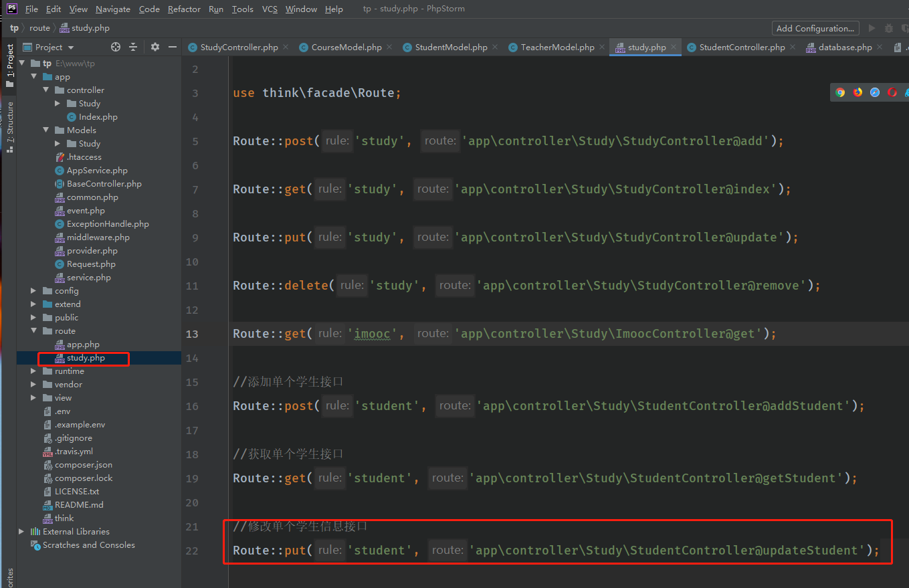
Task: Expand the vendor folder
Action: (x=34, y=384)
